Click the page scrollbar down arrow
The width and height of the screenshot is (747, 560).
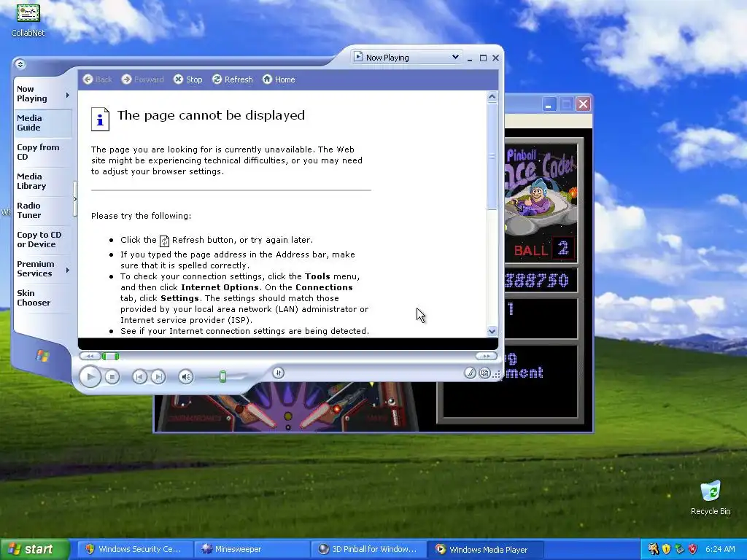click(x=492, y=332)
